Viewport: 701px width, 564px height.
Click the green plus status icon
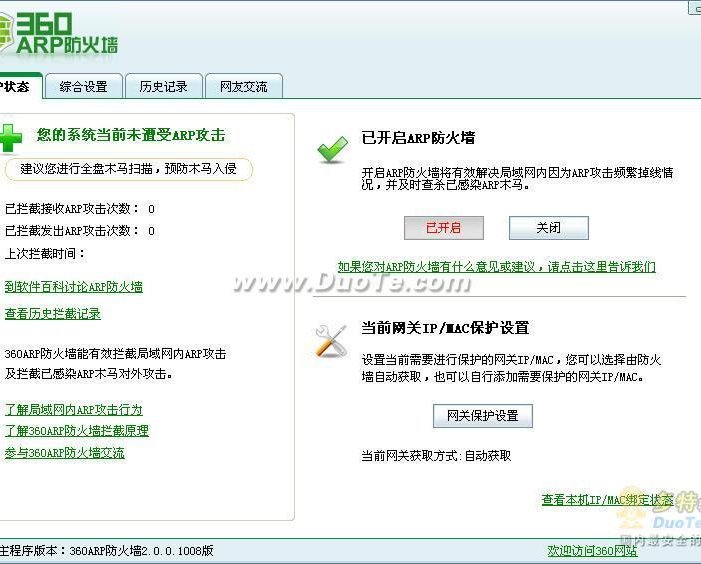pos(11,138)
